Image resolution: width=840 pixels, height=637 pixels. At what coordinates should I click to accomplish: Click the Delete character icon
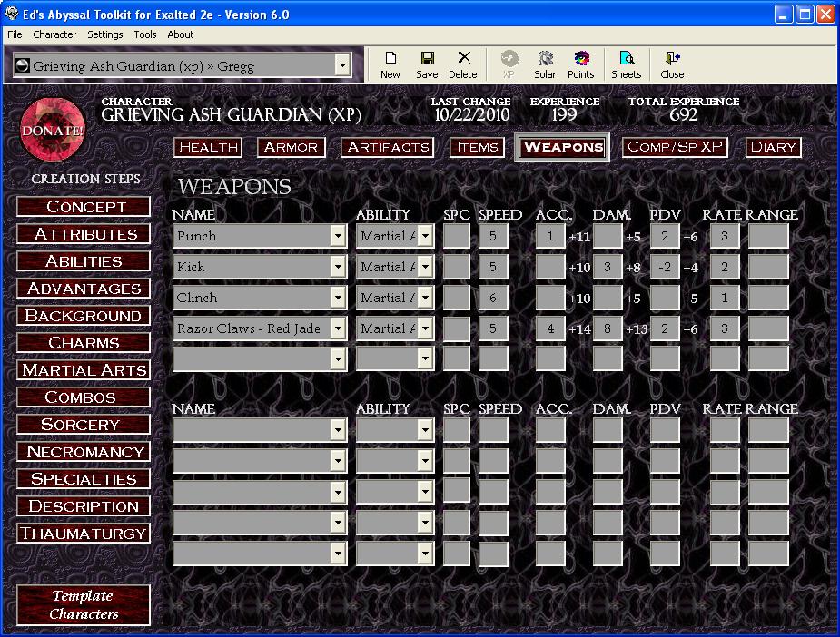(463, 64)
